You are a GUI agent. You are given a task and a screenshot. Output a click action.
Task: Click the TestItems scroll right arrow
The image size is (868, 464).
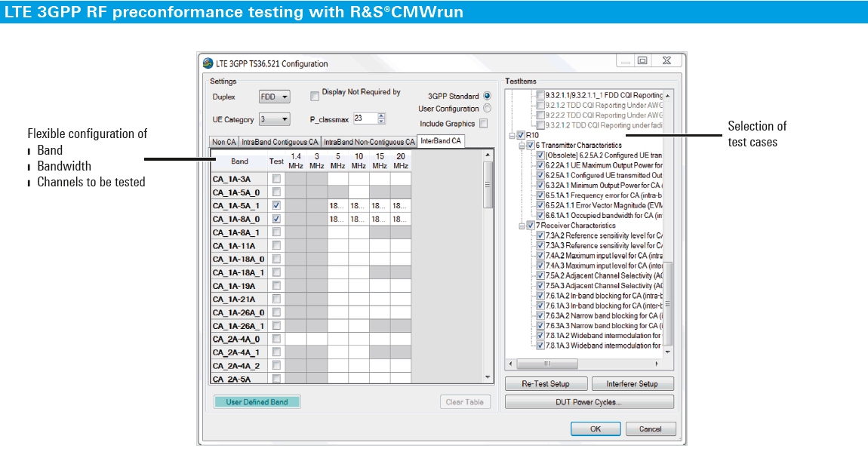point(657,364)
